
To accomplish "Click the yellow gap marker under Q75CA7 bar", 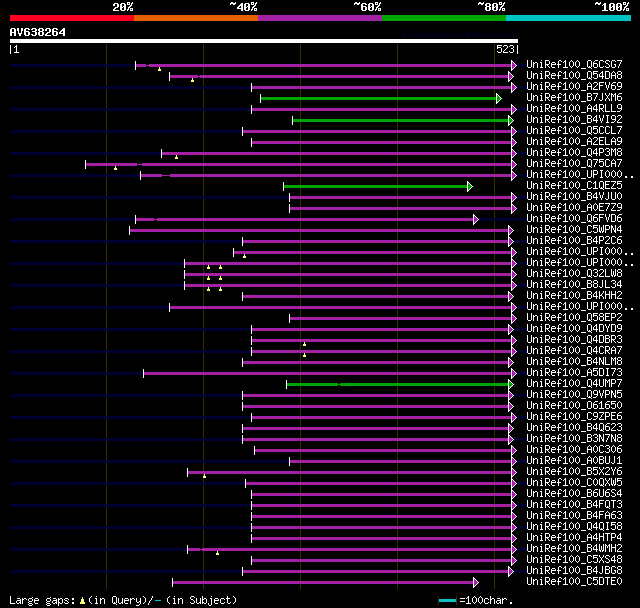I will click(116, 168).
